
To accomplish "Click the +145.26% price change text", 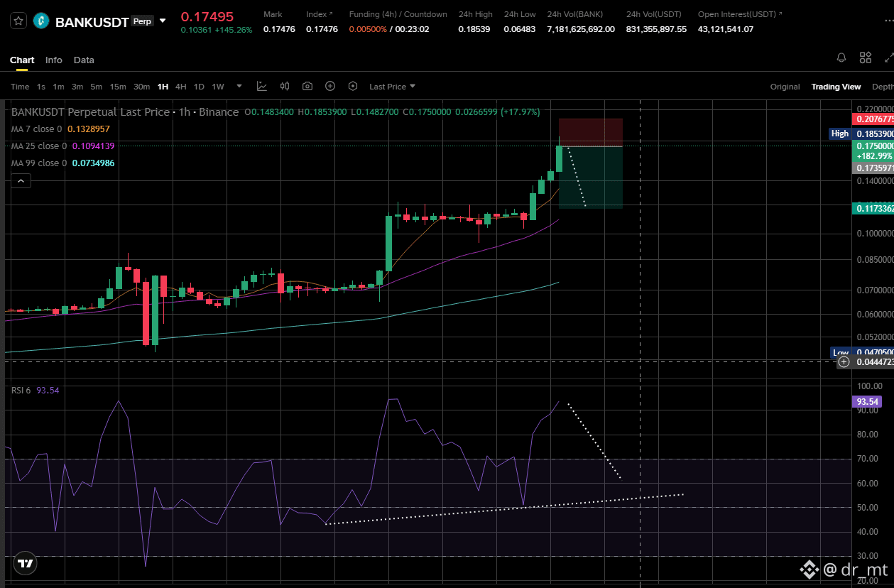I will coord(232,30).
